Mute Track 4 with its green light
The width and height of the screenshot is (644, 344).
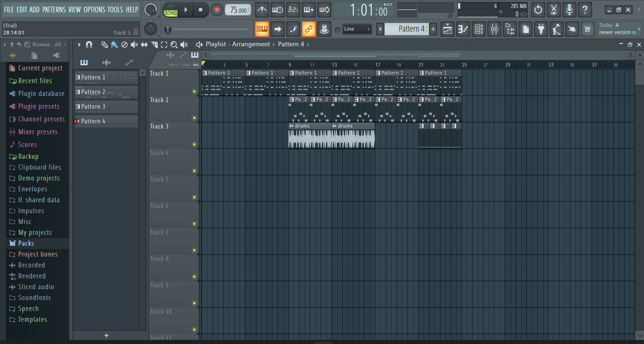pyautogui.click(x=194, y=171)
